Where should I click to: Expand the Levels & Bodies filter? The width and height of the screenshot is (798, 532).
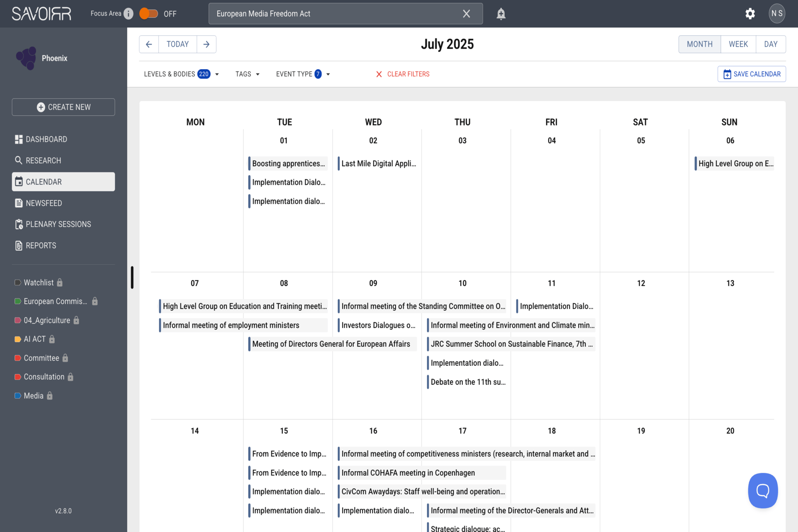coord(182,74)
